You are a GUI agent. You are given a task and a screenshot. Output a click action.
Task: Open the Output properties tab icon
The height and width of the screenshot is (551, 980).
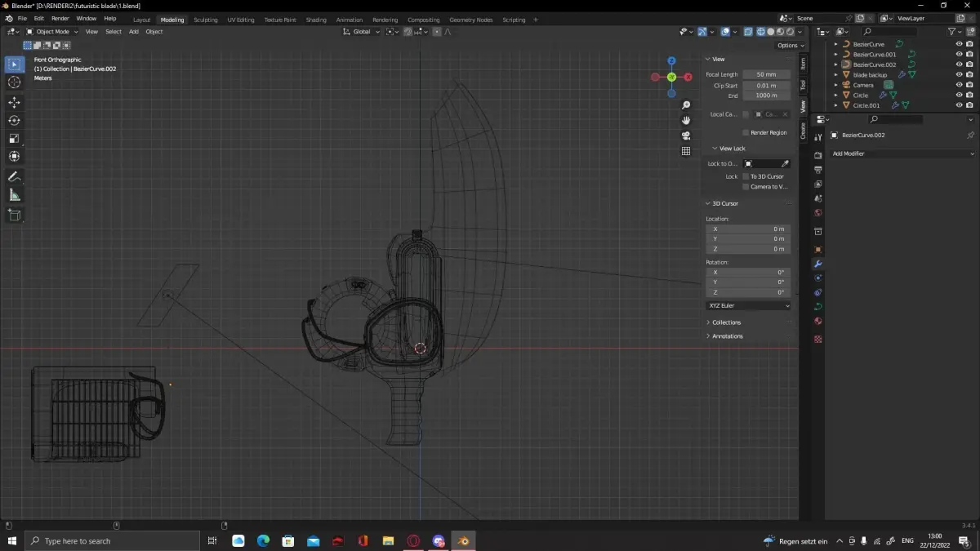(x=818, y=170)
